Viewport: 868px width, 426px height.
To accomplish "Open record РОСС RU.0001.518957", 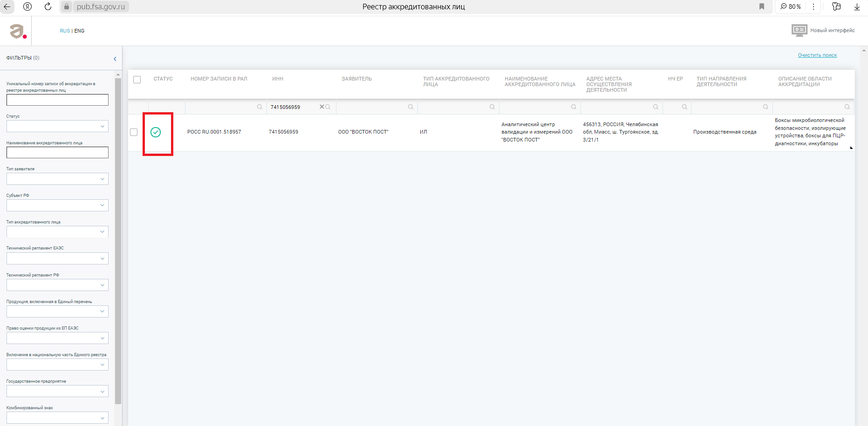I will 214,132.
